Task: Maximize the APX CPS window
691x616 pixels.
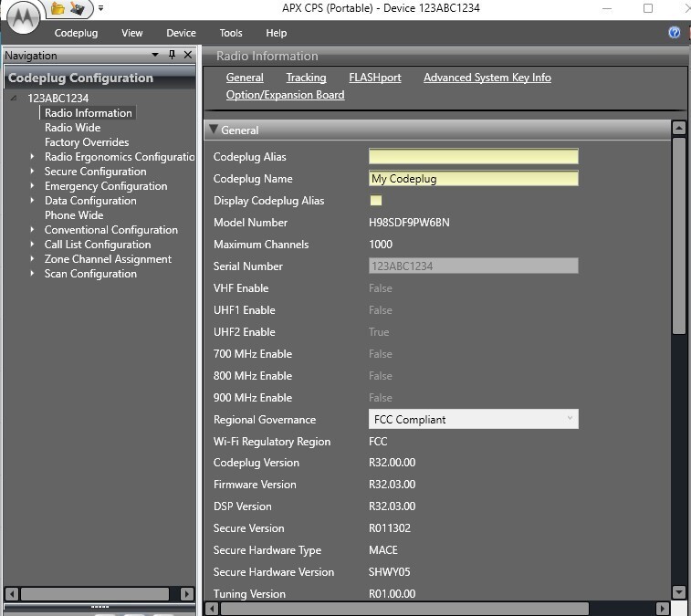Action: pyautogui.click(x=648, y=8)
